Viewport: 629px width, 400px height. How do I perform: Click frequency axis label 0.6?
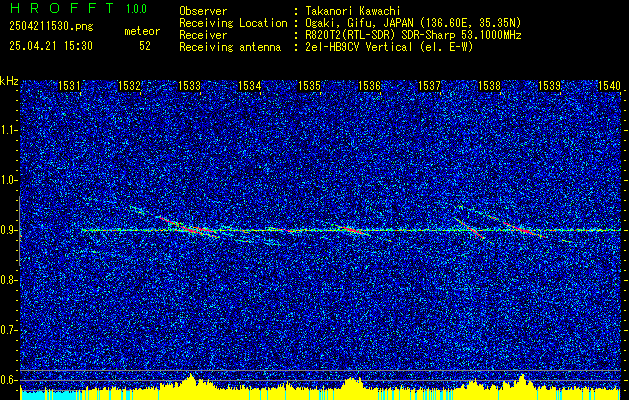(8, 380)
